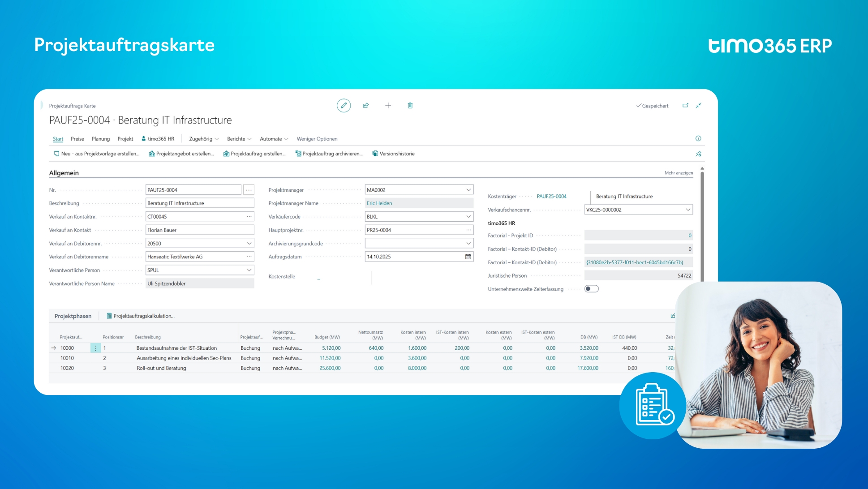Click the plus icon to add new

[x=388, y=106]
